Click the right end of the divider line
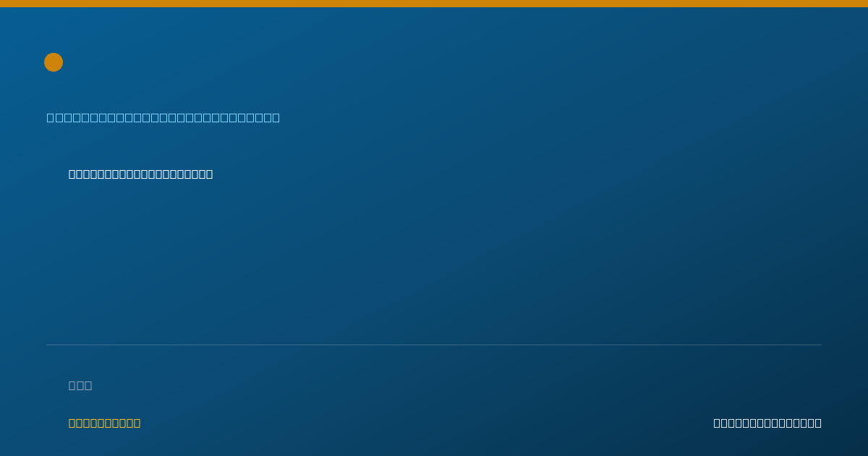 coord(820,345)
